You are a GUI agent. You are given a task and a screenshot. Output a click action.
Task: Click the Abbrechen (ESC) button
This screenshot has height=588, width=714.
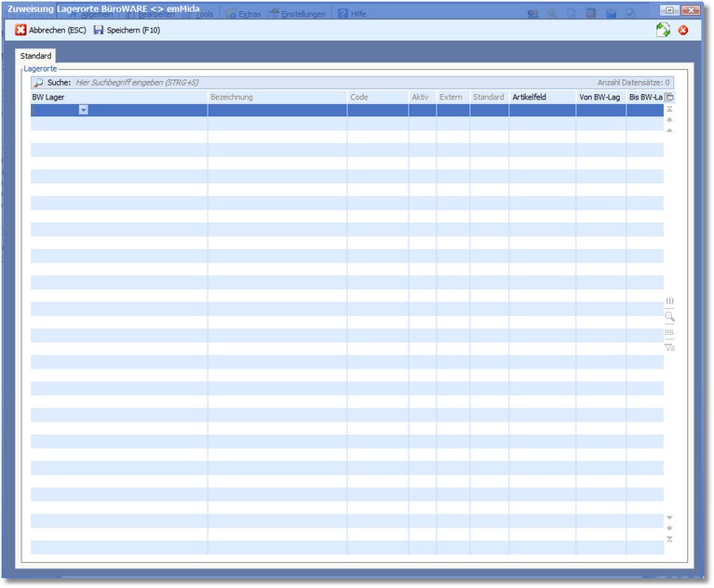point(50,31)
